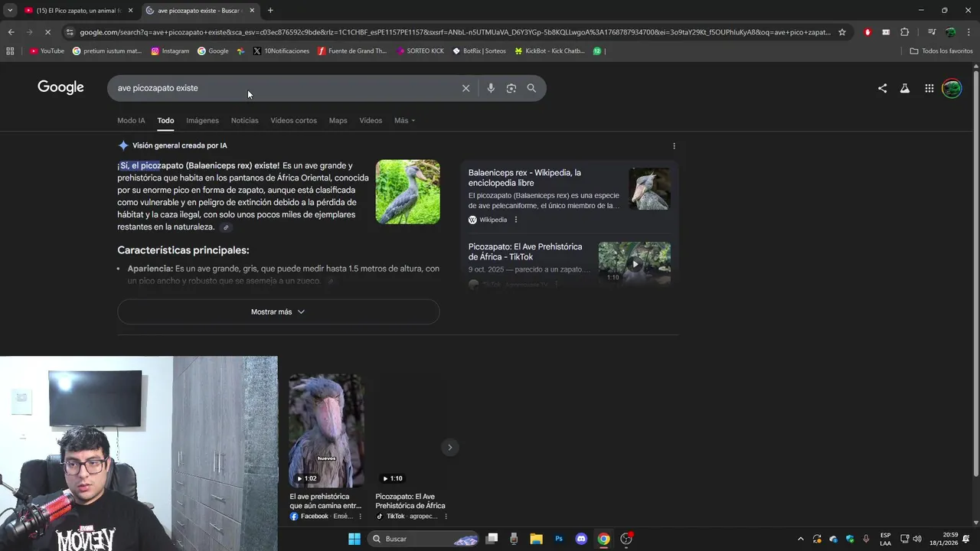
Task: Open the SORTEO KICK bookmark
Action: click(420, 51)
